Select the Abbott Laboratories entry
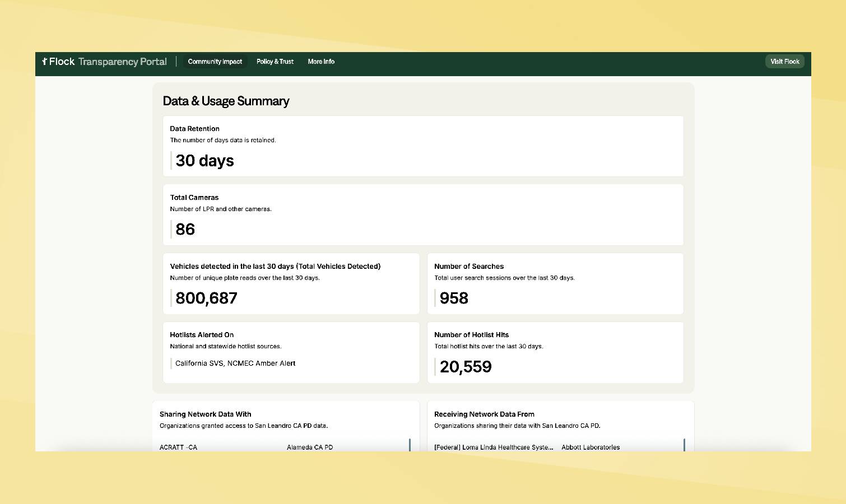This screenshot has height=504, width=846. click(591, 447)
